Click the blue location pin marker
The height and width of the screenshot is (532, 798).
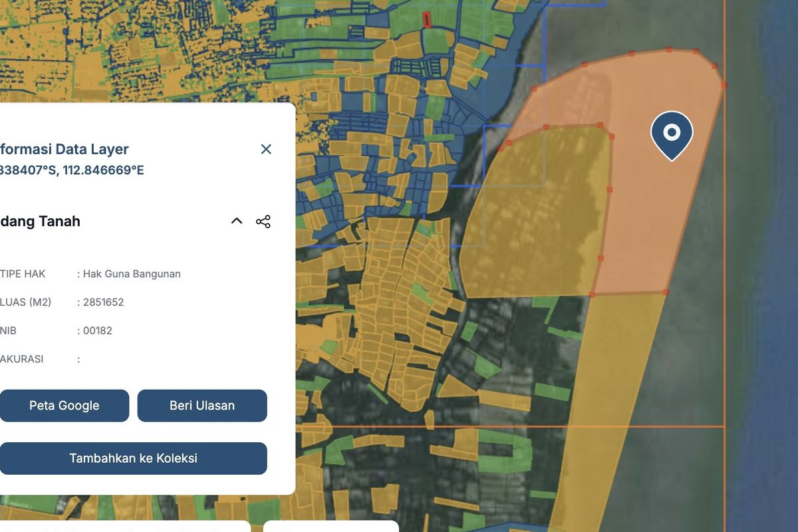coord(672,134)
